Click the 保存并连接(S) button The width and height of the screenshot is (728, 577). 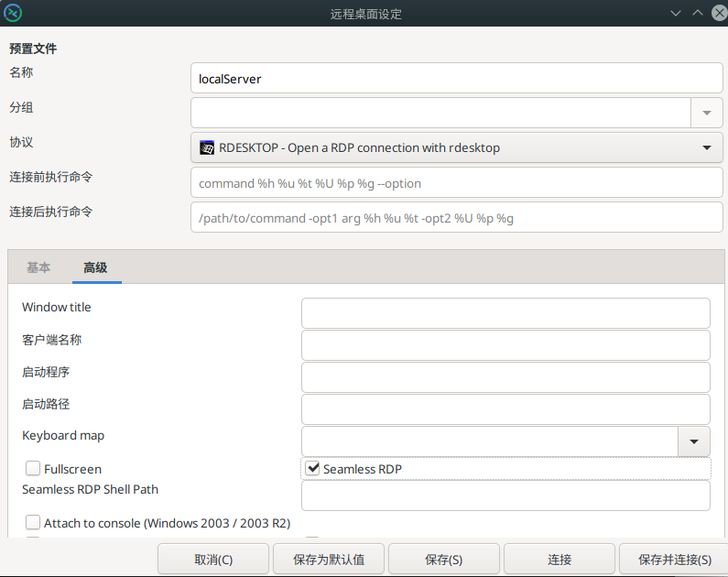674,560
